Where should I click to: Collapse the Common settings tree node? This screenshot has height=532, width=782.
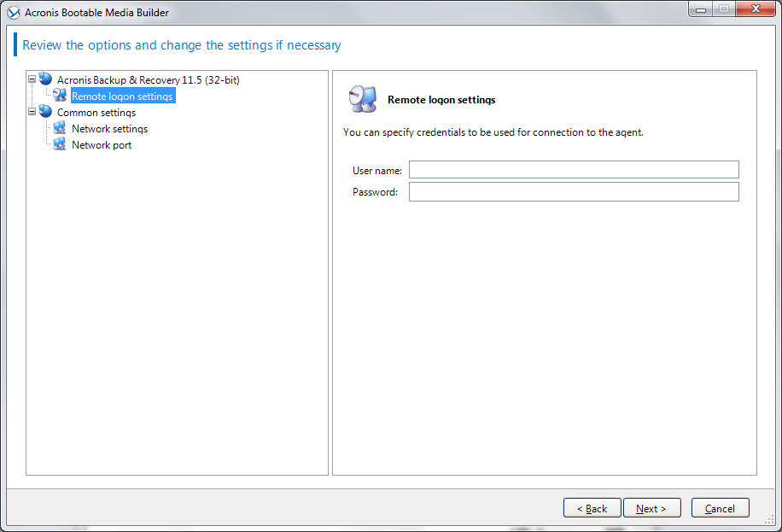tap(32, 112)
